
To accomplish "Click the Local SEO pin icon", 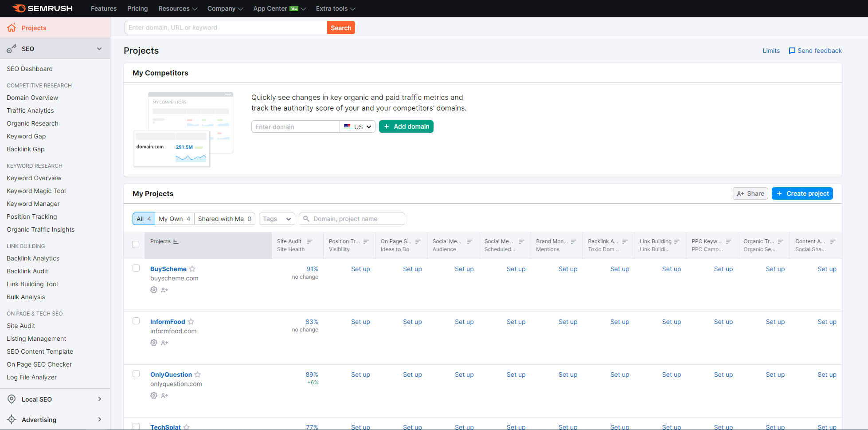I will 12,399.
